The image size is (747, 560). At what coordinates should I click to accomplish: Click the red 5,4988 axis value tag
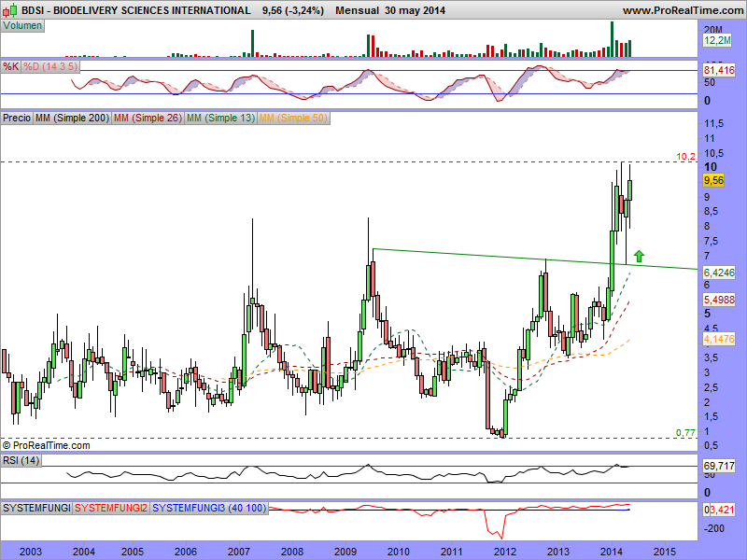point(719,300)
